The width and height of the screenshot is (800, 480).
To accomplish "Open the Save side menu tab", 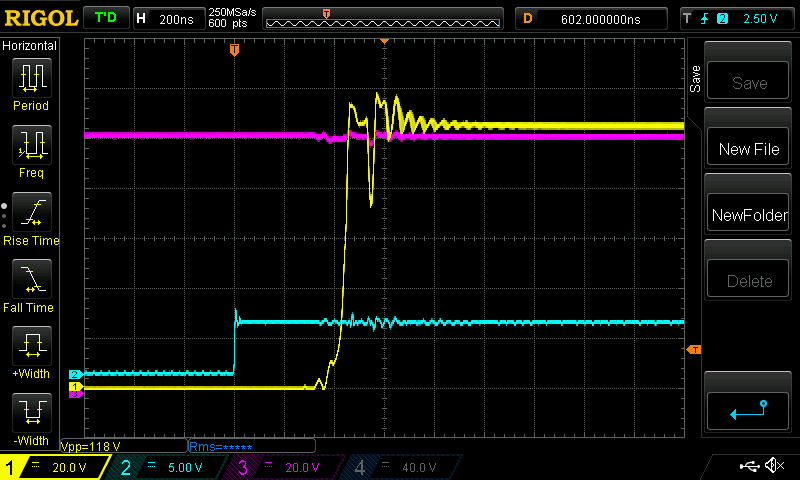I will (695, 80).
